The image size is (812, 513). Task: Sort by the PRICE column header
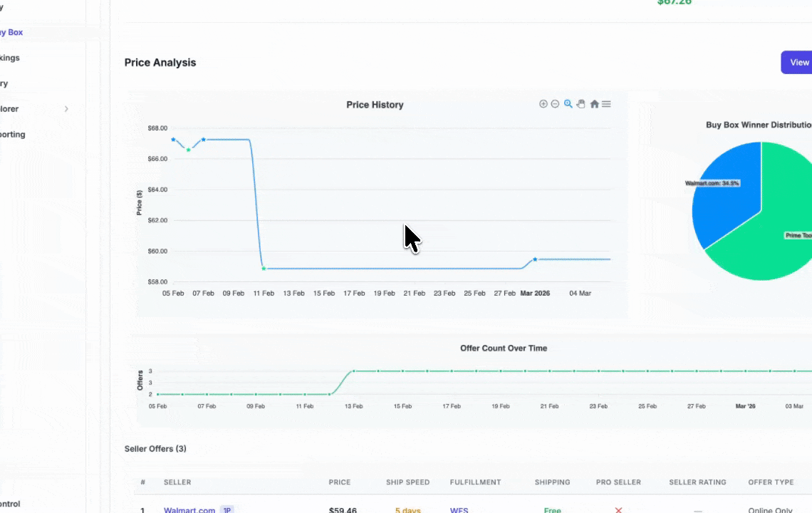(340, 482)
